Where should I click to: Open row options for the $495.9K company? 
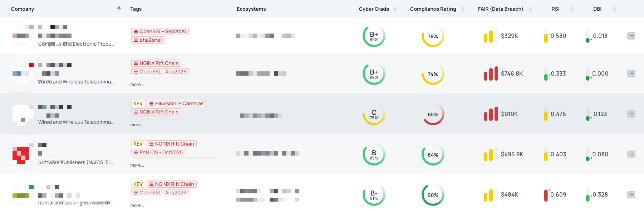pos(631,154)
